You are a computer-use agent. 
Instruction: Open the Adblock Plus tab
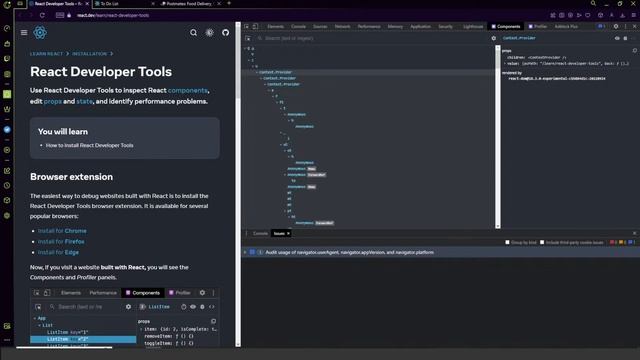(x=566, y=27)
